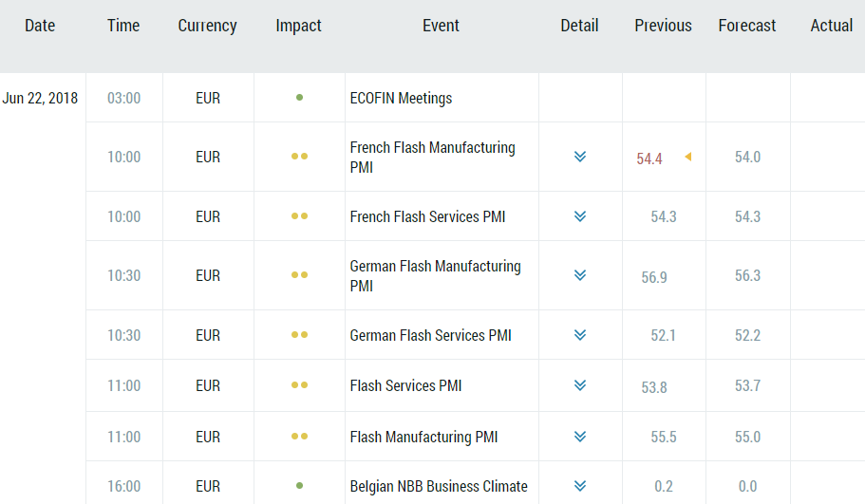The height and width of the screenshot is (504, 865).
Task: Open the ECOFIN Meetings event
Action: pyautogui.click(x=401, y=98)
